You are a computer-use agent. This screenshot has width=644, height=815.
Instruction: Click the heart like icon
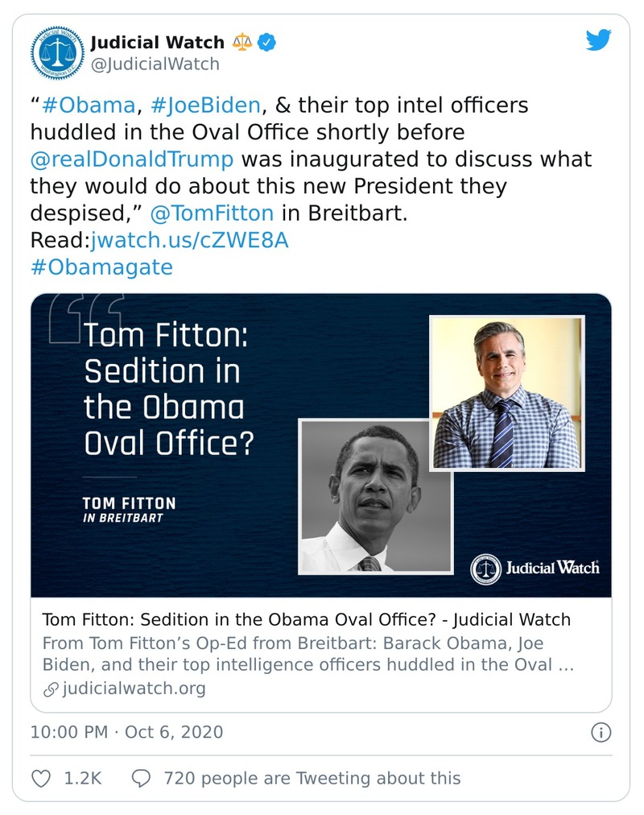pyautogui.click(x=41, y=778)
